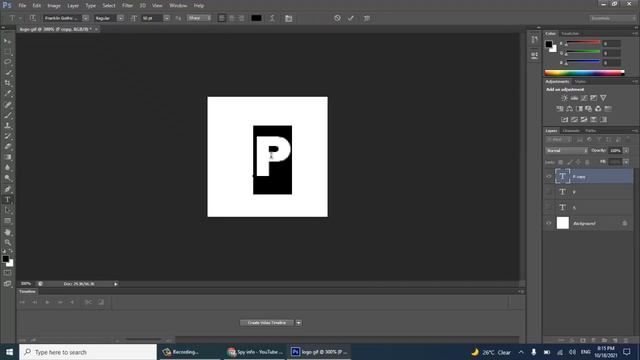
Task: Select the Pen tool
Action: click(7, 189)
